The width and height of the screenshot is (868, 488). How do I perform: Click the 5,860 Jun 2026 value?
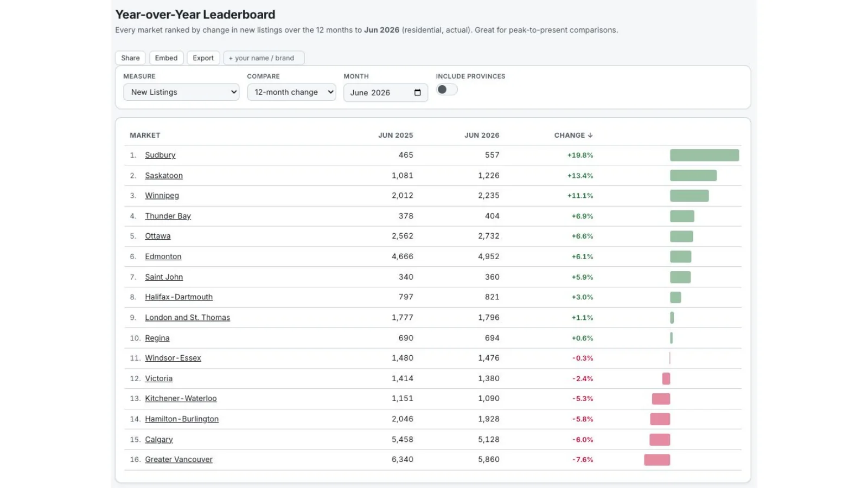(x=489, y=459)
